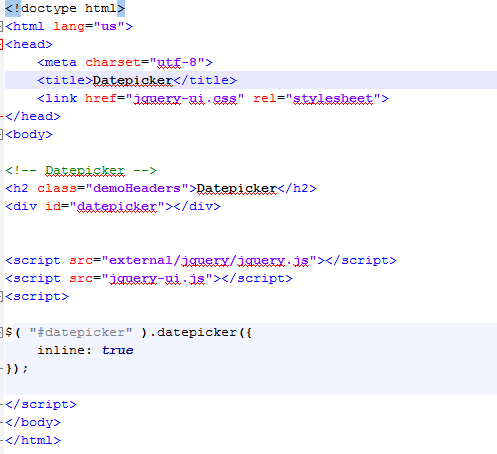Click the "#datepicker" selector string
Screen dimensions: 497x454
coord(81,332)
